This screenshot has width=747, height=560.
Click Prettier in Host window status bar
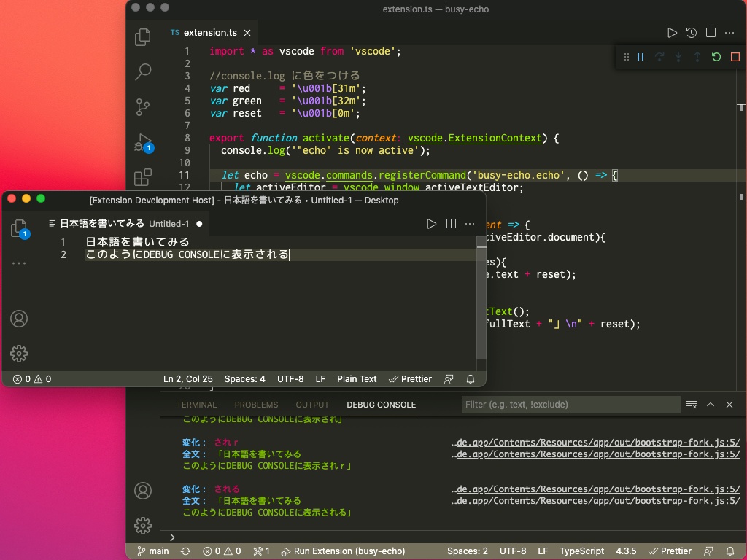click(410, 379)
